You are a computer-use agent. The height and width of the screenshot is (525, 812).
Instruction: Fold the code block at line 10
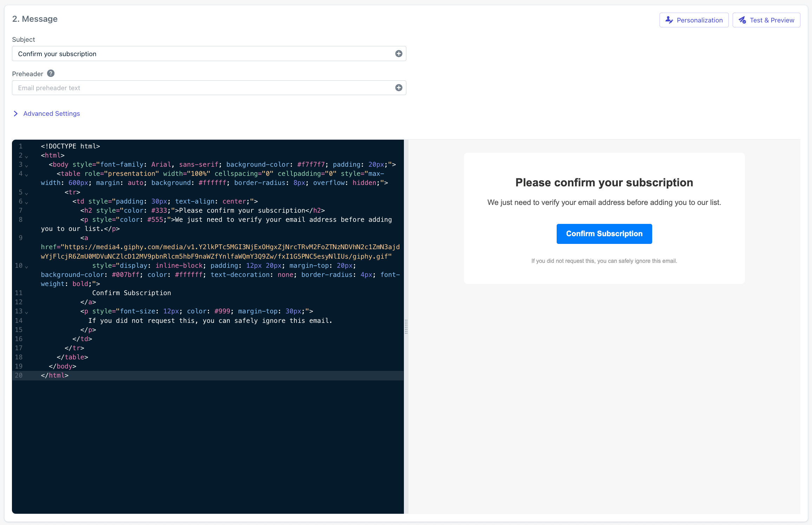(27, 266)
